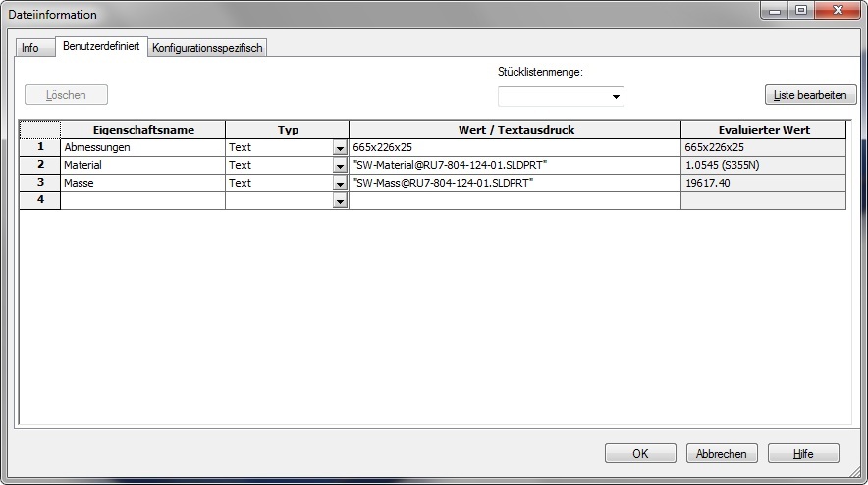Click evaluated value 19617.40

click(763, 184)
